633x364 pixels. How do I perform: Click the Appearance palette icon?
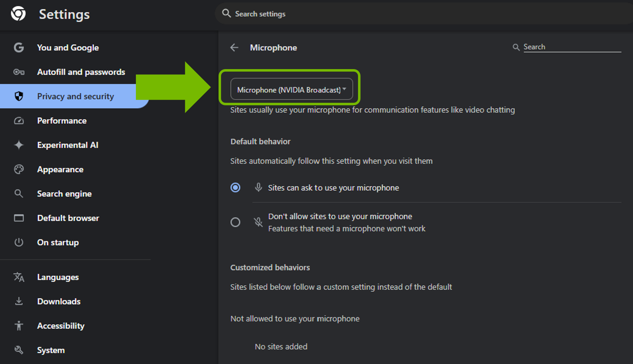pyautogui.click(x=19, y=169)
